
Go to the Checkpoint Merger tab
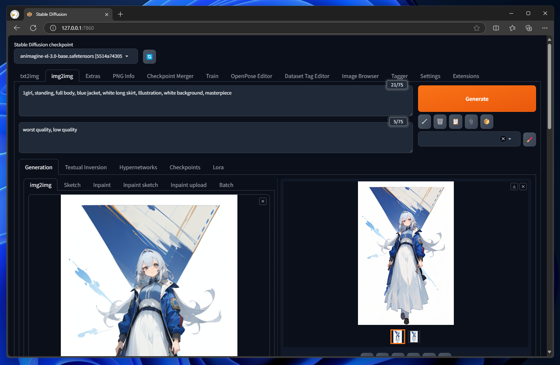[x=170, y=76]
